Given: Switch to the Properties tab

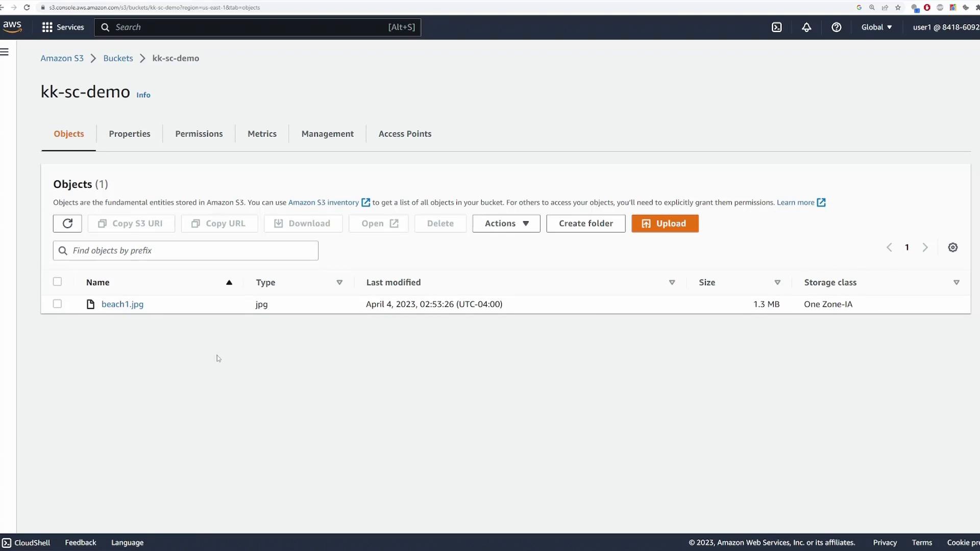Looking at the screenshot, I should coord(130,134).
